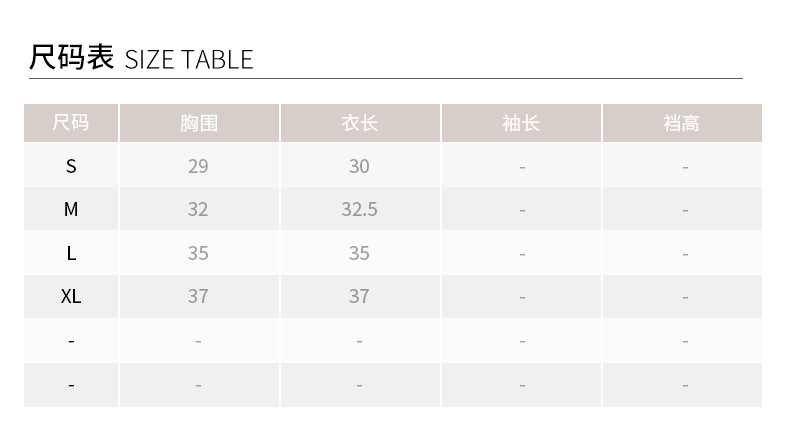Click the M length value 32.5
The image size is (790, 435).
tap(359, 209)
